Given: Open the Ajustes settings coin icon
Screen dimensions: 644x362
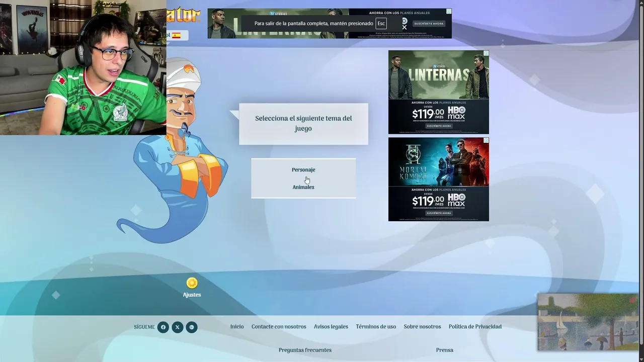Looking at the screenshot, I should point(192,283).
